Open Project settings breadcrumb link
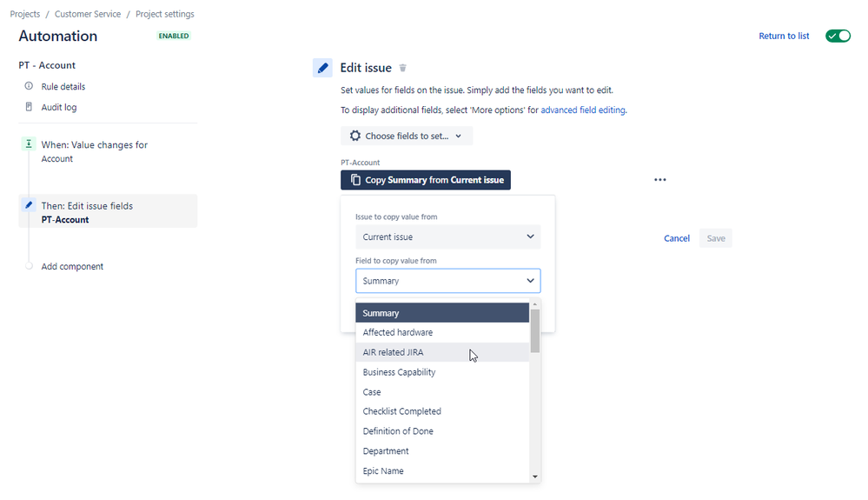 [165, 14]
